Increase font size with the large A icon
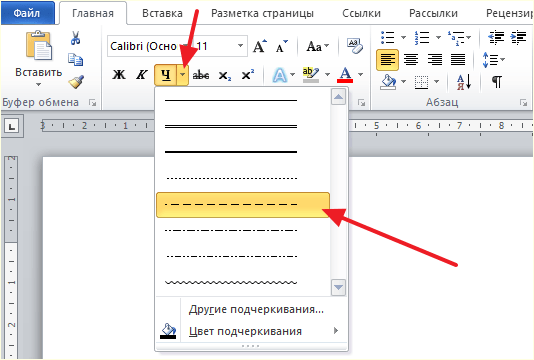 (x=260, y=46)
